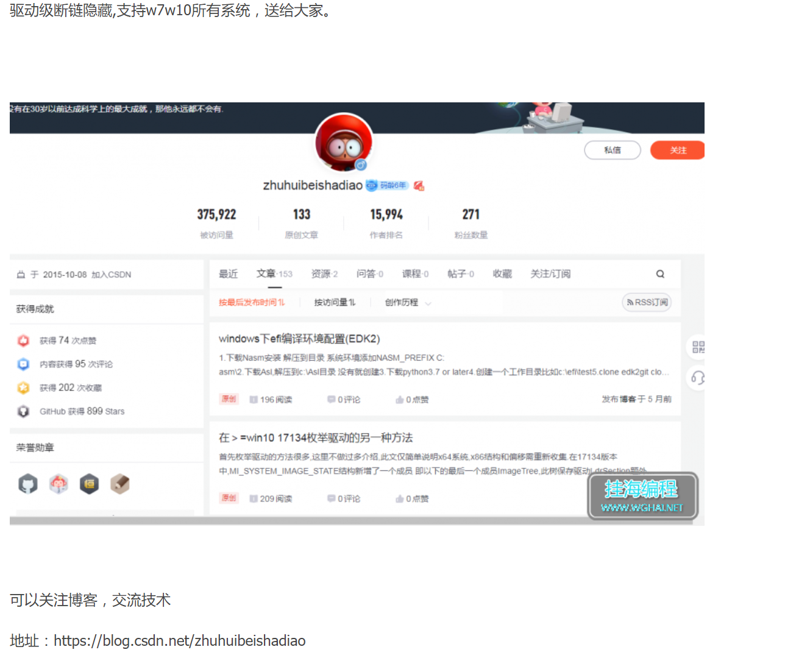Click the EDK2 article summary starting 1.下载Nasm安装
Screen dimensions: 810x672
(x=444, y=365)
